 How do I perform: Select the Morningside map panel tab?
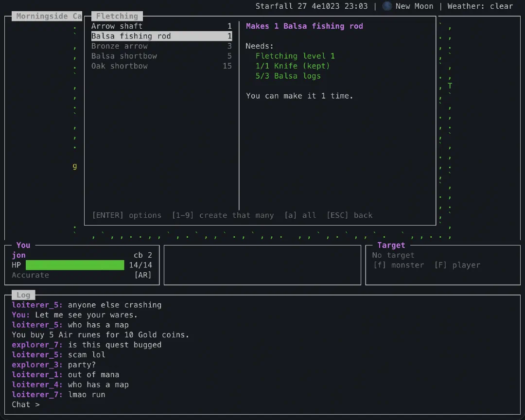(x=47, y=16)
